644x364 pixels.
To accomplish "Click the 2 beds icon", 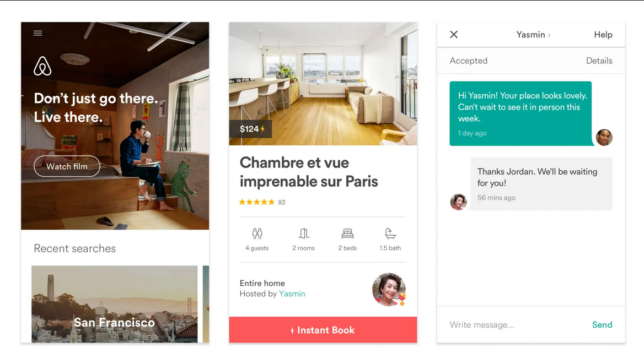I will coord(347,233).
